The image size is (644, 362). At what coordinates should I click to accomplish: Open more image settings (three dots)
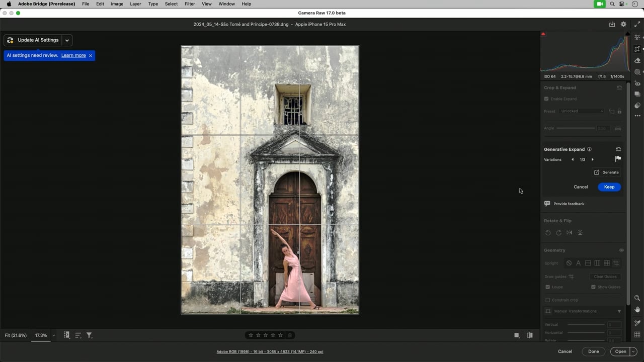(637, 116)
